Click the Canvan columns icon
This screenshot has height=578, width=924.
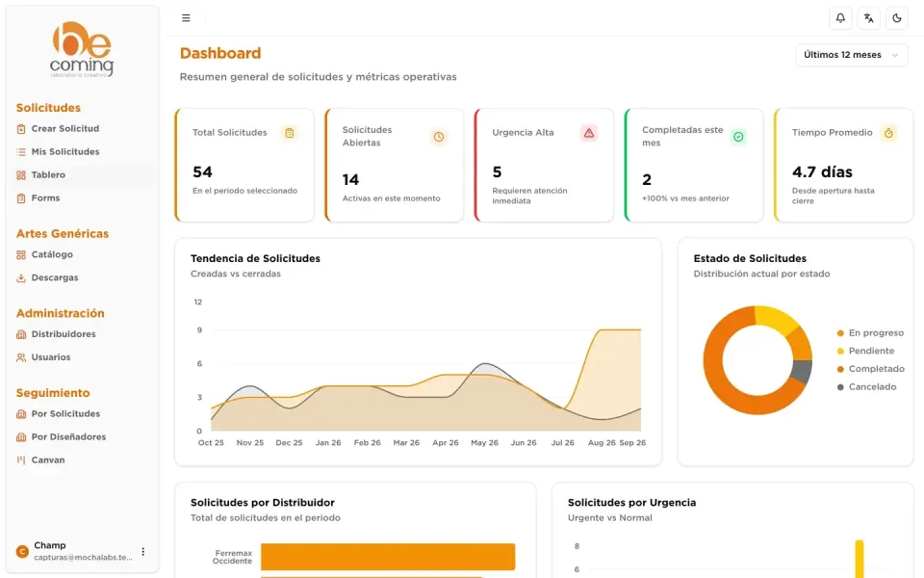click(21, 460)
